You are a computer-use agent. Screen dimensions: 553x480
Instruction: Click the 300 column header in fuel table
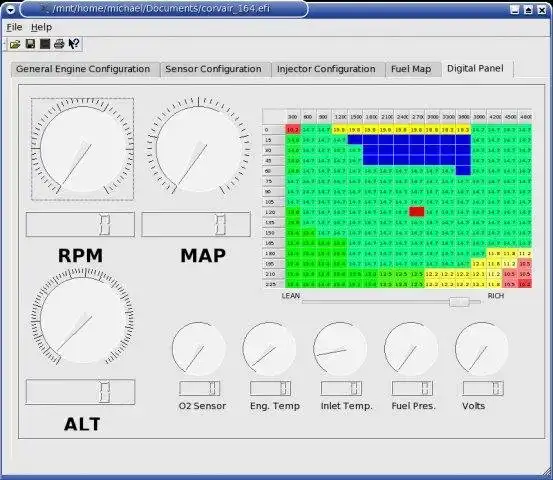(x=293, y=117)
